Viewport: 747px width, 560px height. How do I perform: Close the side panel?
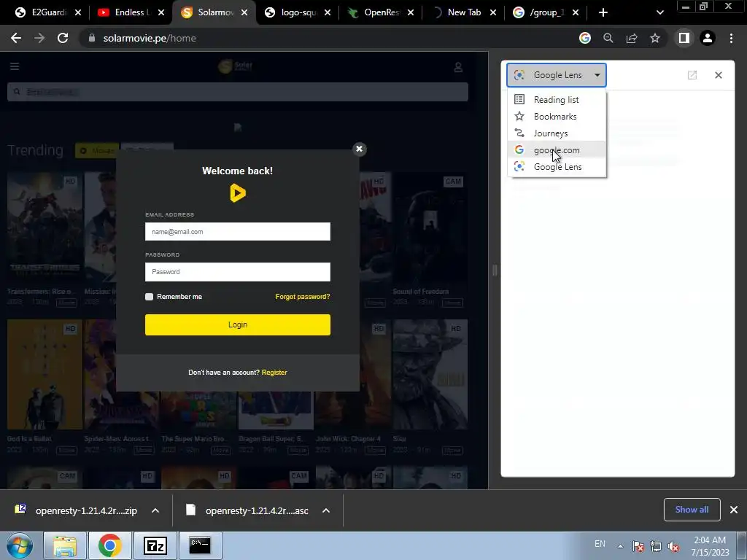point(719,75)
